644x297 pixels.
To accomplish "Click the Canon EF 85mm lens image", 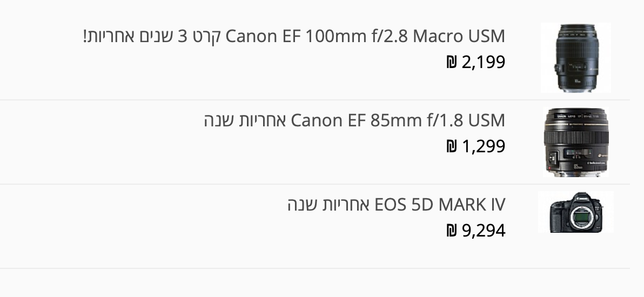I will pos(576,142).
